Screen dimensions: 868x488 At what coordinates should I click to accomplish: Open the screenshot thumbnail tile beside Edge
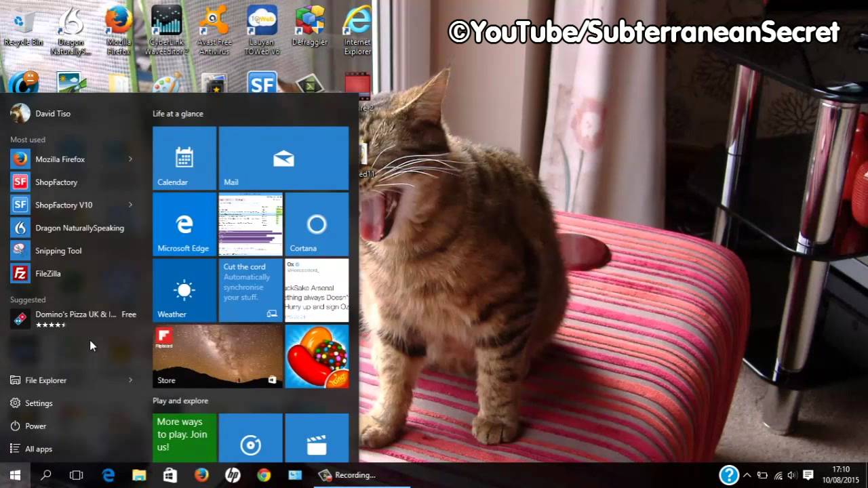250,224
